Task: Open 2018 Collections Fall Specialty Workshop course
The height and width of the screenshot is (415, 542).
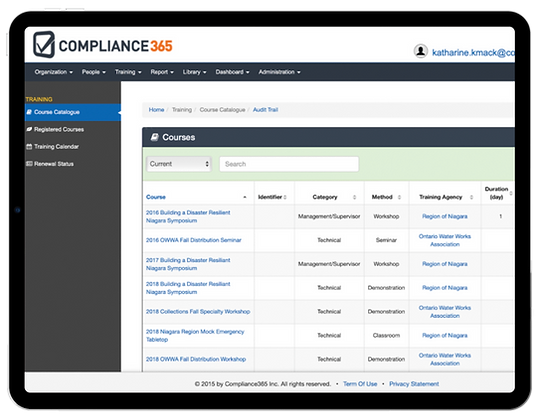Action: click(x=198, y=311)
